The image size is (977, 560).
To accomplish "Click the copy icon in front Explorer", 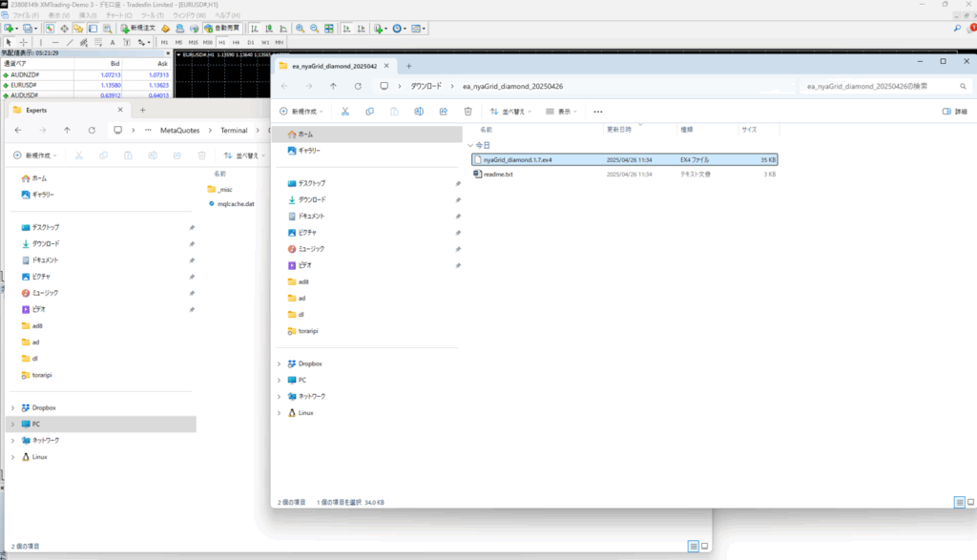I will (369, 112).
